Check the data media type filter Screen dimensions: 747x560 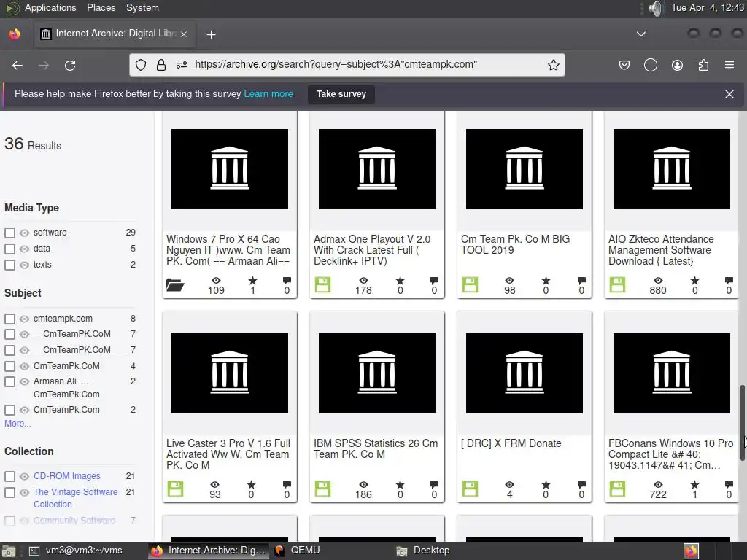pos(9,249)
